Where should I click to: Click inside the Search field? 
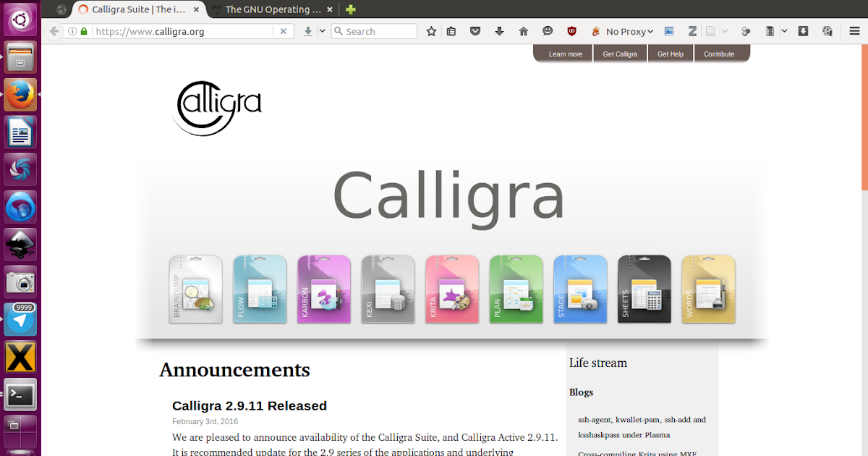(x=374, y=31)
